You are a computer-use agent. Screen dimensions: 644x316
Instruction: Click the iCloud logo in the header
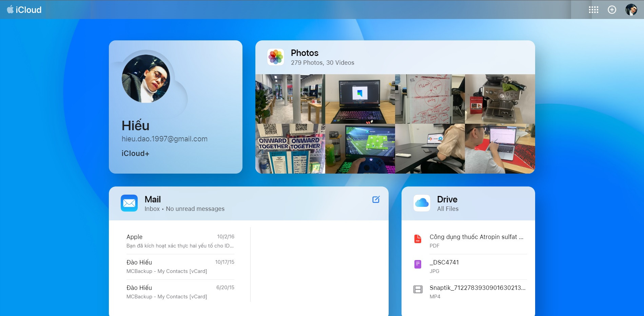pyautogui.click(x=24, y=9)
